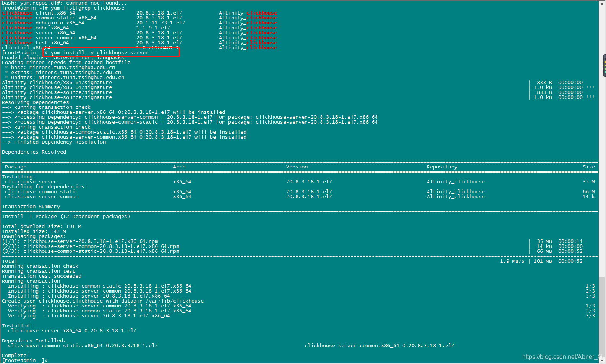The height and width of the screenshot is (364, 606).
Task: Click the 'Version' column header
Action: (297, 167)
